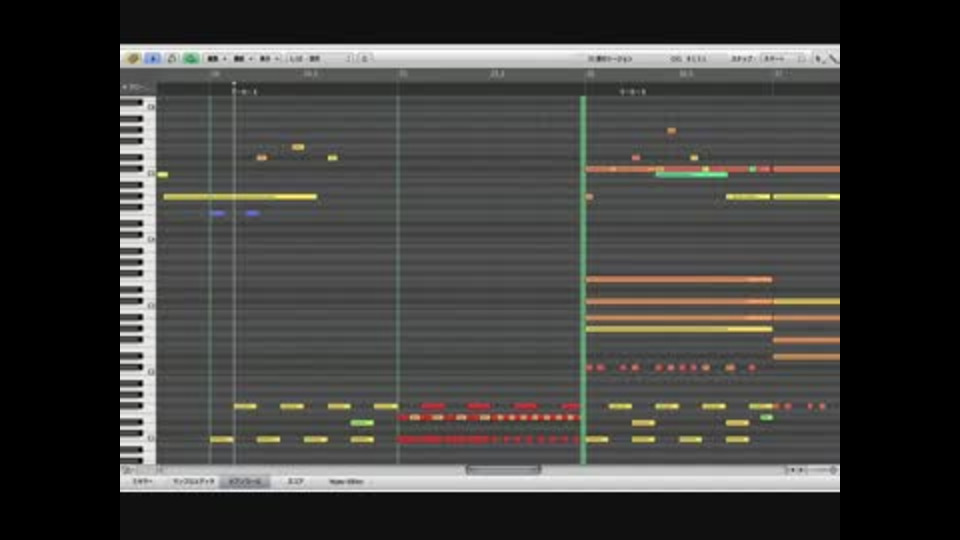Image resolution: width=960 pixels, height=540 pixels.
Task: Click the green playhead line
Action: (583, 279)
